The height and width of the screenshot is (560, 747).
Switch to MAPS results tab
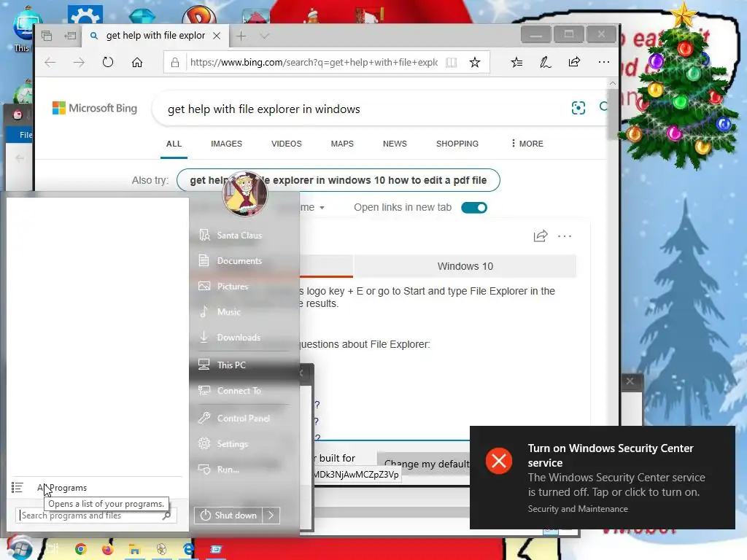tap(342, 144)
